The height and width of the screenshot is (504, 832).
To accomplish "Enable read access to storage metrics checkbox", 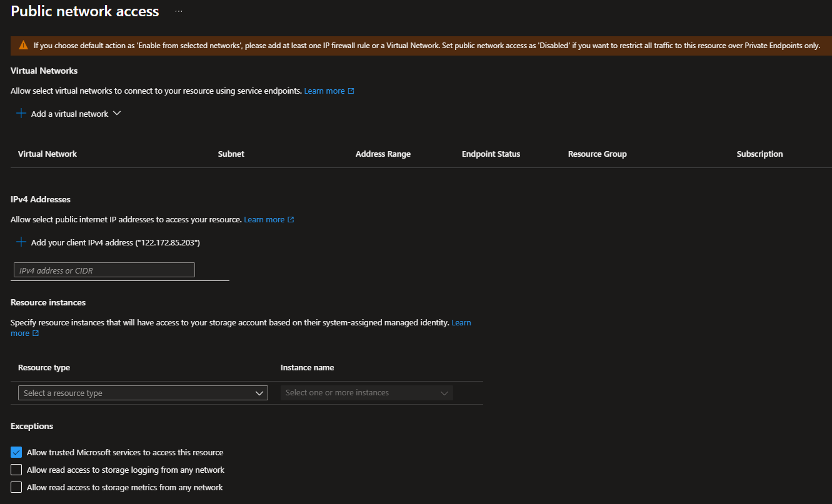I will point(16,487).
